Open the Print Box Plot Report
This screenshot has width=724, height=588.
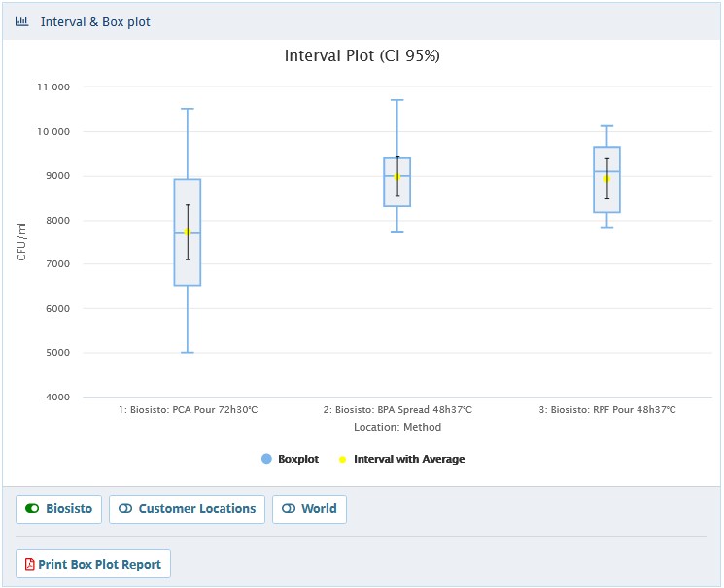pyautogui.click(x=93, y=564)
